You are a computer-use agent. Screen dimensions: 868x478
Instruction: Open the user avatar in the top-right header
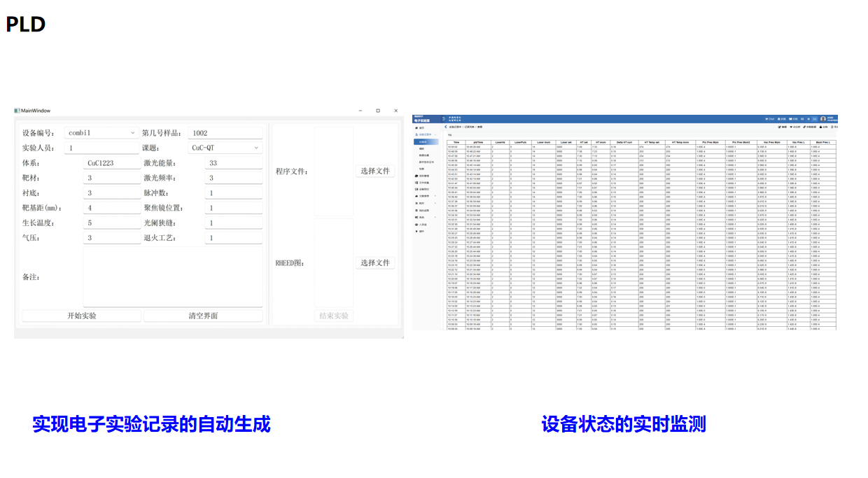click(x=823, y=119)
